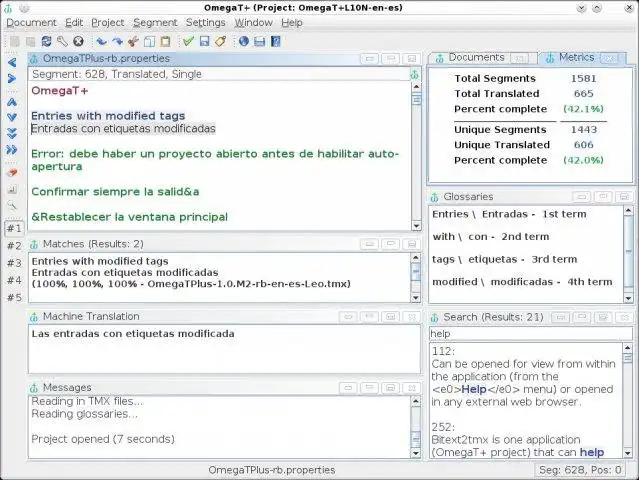The width and height of the screenshot is (639, 480).
Task: Select match number #5 button
Action: tap(14, 298)
